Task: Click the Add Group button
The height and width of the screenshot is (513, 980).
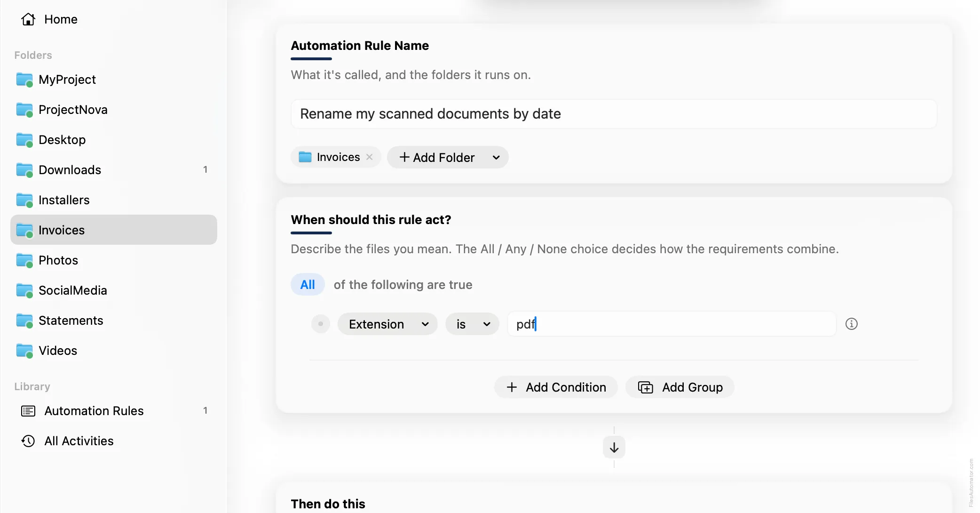Action: 680,387
